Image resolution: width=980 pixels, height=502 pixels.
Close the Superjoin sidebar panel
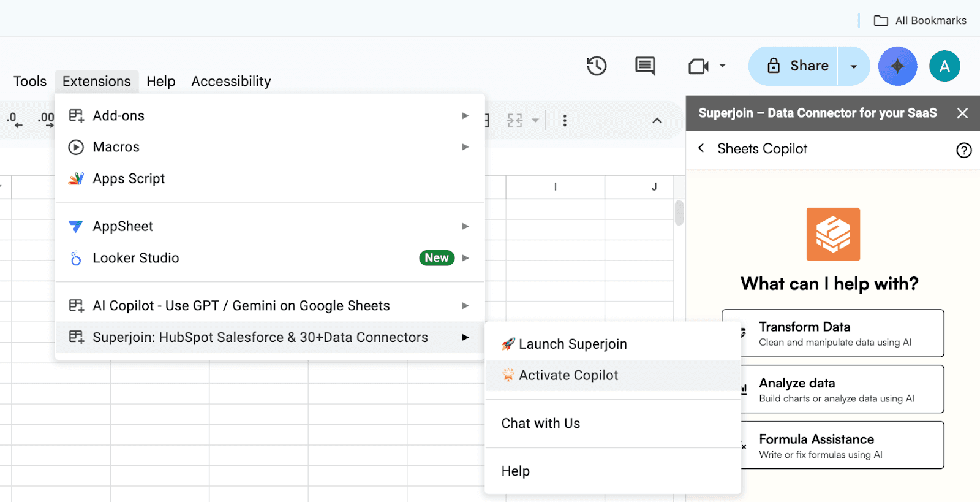962,113
